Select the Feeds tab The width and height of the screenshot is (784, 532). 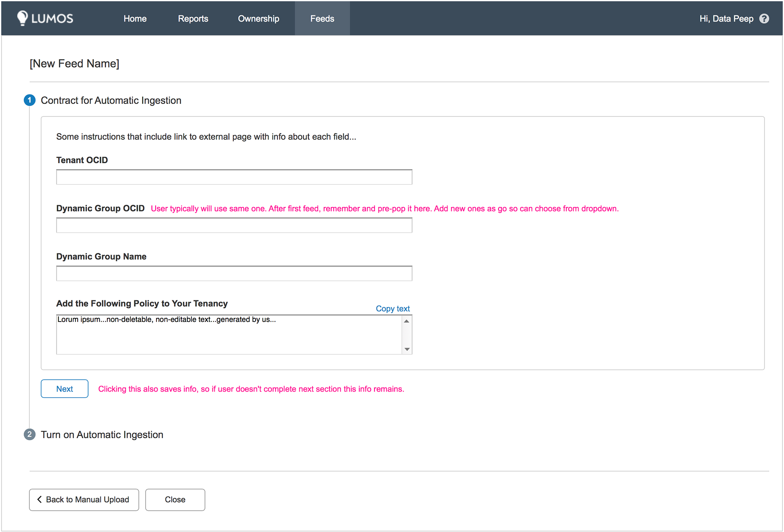pos(322,18)
